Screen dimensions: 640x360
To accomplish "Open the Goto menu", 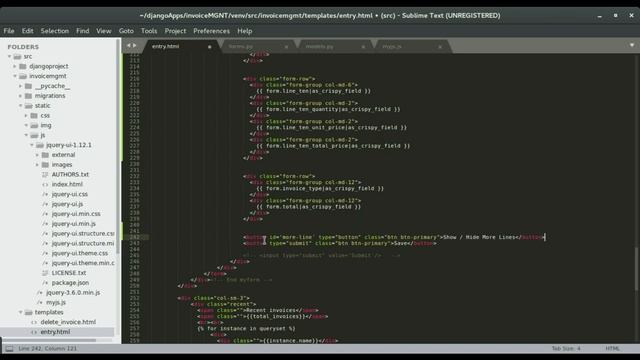I will tap(126, 31).
